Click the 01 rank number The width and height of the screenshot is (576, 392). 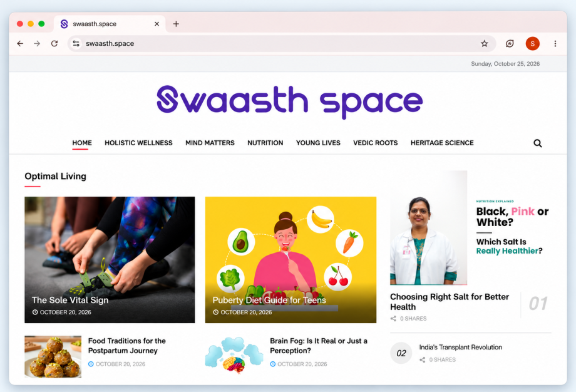tap(538, 304)
